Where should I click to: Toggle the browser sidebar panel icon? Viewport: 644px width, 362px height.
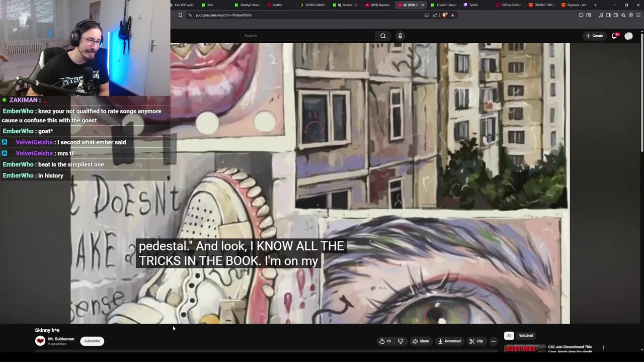pyautogui.click(x=608, y=15)
